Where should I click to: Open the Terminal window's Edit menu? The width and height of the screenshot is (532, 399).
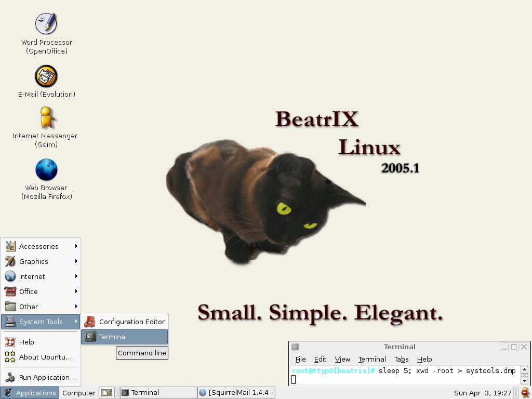[x=320, y=360]
